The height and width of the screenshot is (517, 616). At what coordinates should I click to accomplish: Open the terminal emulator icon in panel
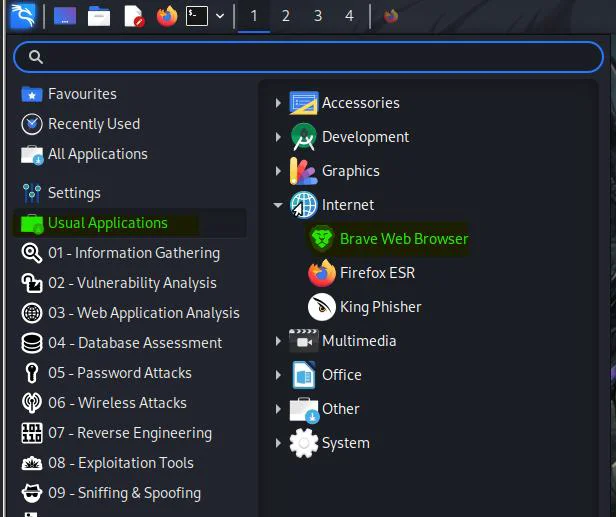pyautogui.click(x=197, y=16)
